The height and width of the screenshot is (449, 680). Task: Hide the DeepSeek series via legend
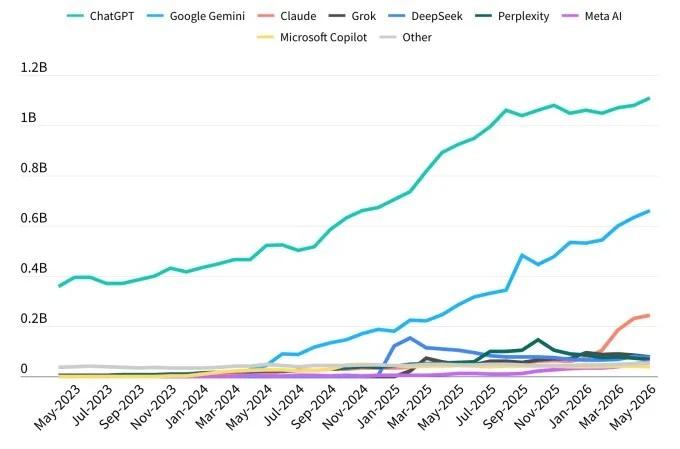(425, 16)
